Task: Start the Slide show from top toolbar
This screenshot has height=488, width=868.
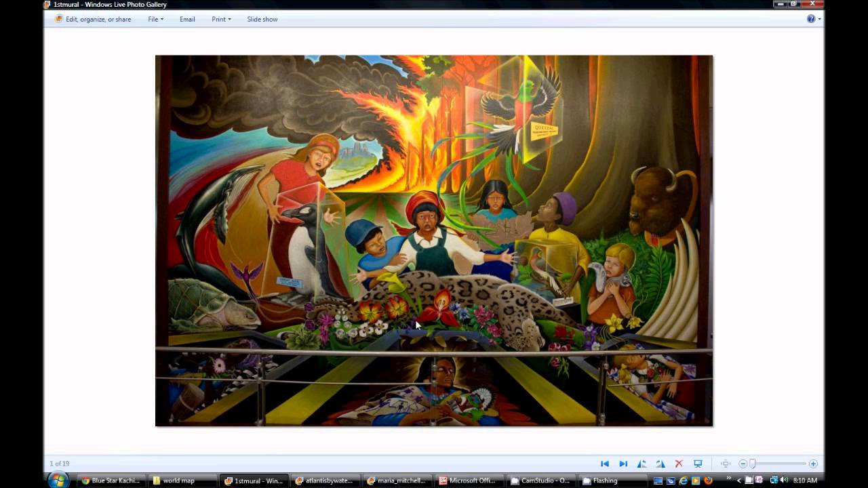Action: point(262,19)
